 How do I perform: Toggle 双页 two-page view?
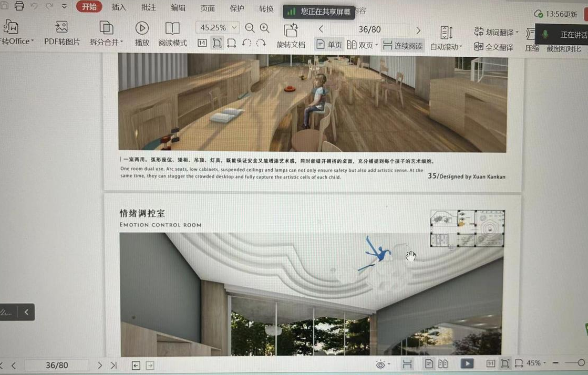[362, 45]
